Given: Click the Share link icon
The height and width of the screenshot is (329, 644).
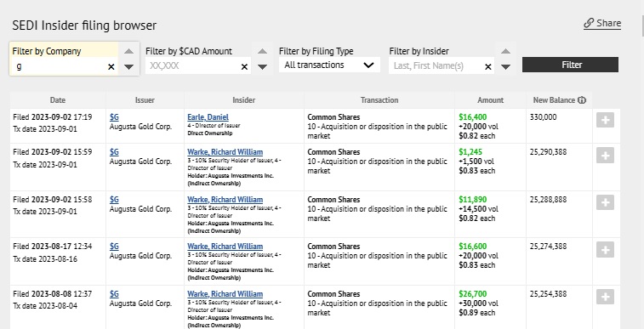Looking at the screenshot, I should click(589, 23).
